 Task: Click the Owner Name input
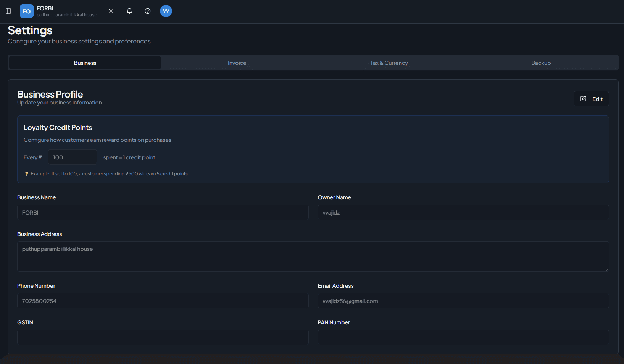click(x=463, y=212)
